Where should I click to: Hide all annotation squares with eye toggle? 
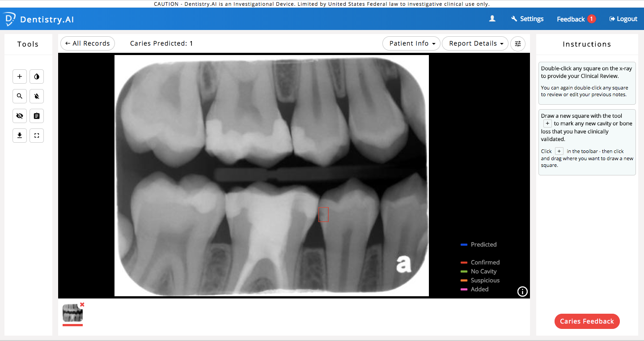(20, 116)
